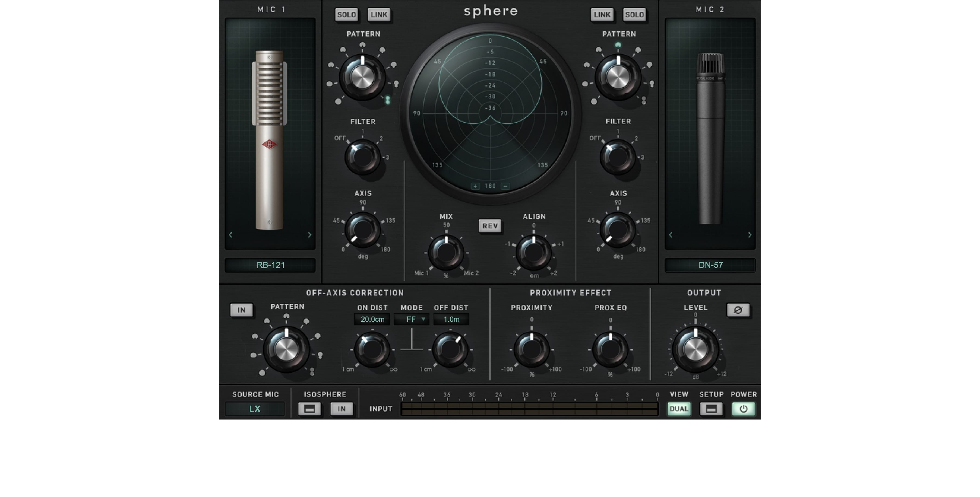
Task: Open the RB-121 mic name selector
Action: point(270,265)
